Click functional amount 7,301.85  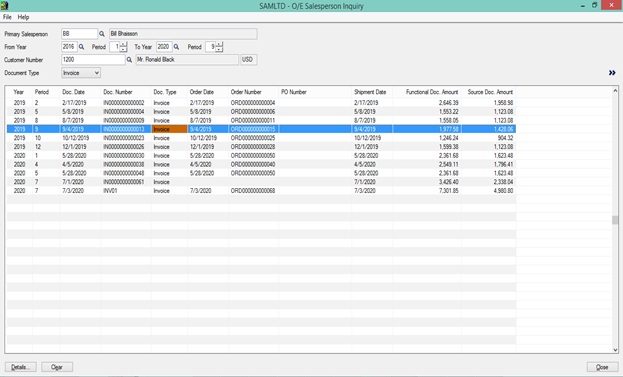449,191
